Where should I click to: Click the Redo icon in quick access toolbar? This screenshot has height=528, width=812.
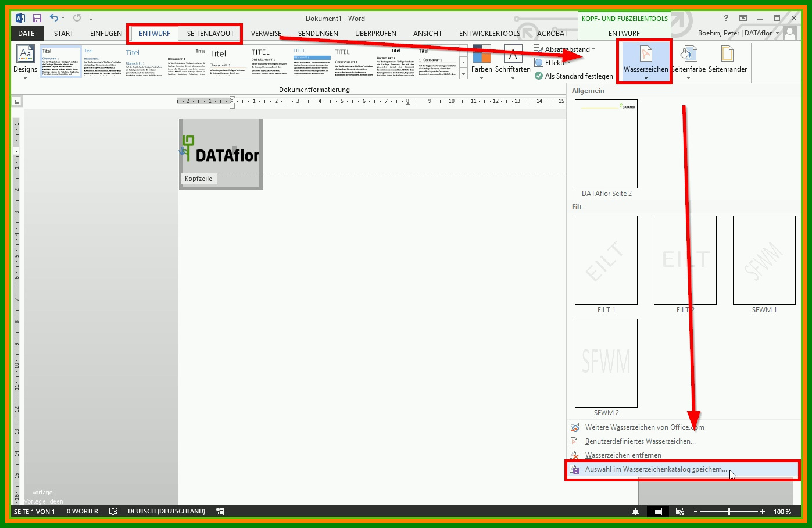[77, 18]
